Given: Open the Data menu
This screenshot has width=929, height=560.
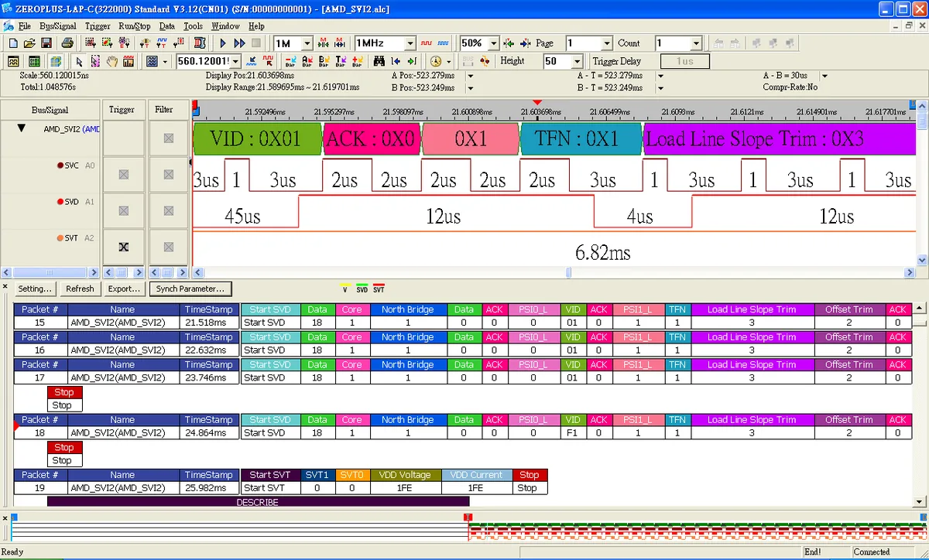Looking at the screenshot, I should click(167, 26).
